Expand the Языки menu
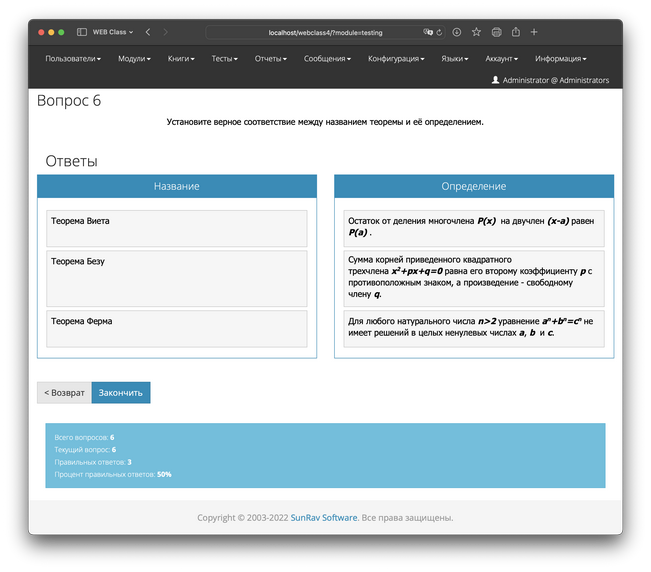This screenshot has width=651, height=572. (x=455, y=59)
